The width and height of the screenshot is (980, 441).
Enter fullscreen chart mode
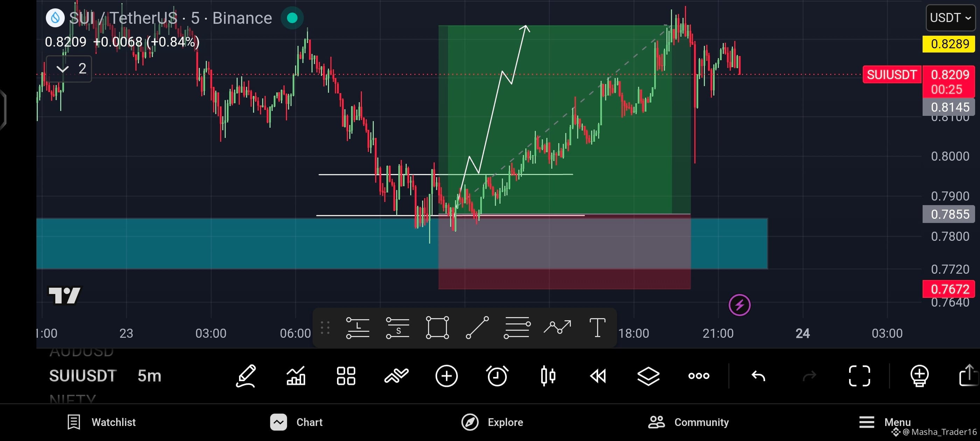[859, 376]
